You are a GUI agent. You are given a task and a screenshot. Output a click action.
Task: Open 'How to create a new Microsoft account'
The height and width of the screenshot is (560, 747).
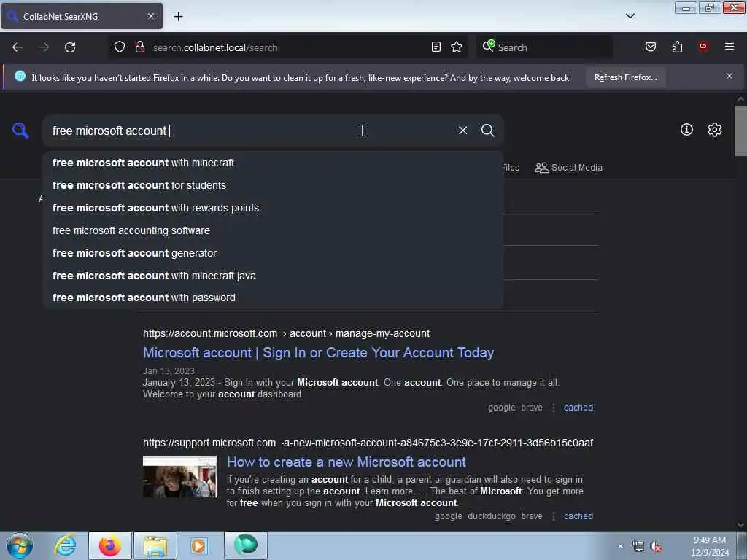(347, 462)
